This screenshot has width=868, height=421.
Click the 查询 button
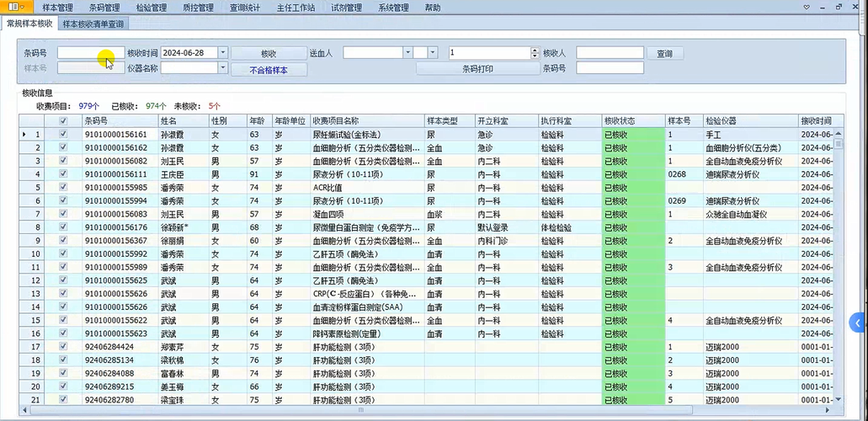665,54
